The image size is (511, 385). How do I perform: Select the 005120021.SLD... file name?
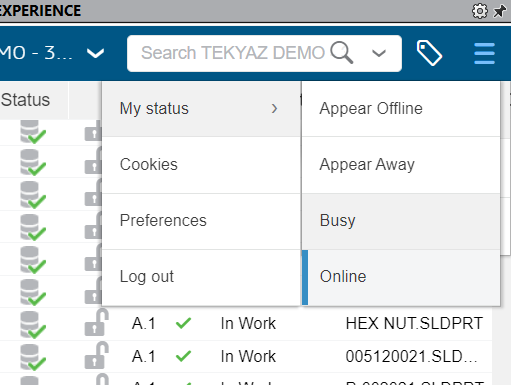point(411,356)
